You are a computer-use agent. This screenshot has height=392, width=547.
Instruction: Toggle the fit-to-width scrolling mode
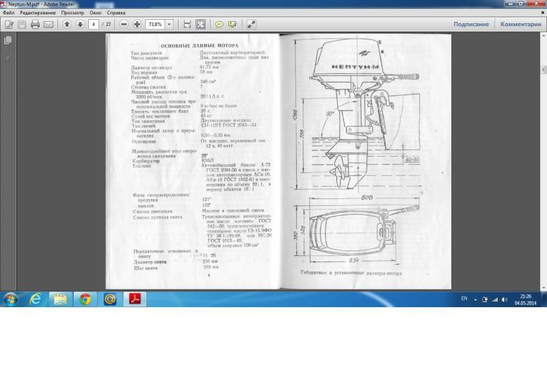(x=187, y=24)
